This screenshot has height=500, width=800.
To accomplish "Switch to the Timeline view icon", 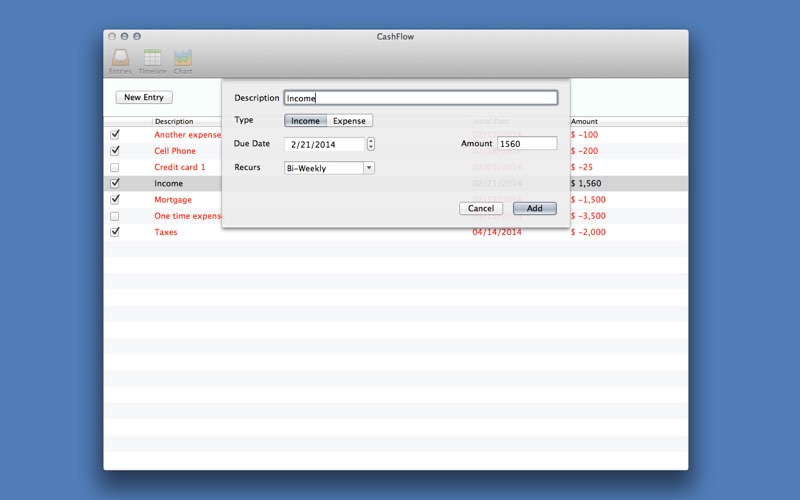I will pos(152,59).
